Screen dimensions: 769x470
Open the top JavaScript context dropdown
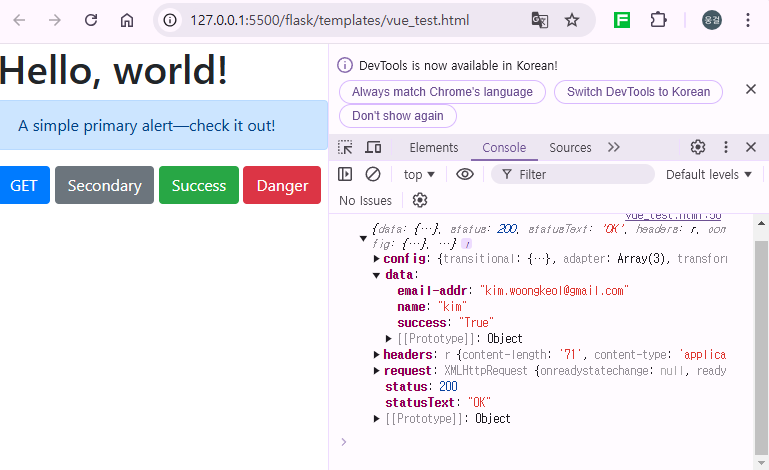coord(419,175)
